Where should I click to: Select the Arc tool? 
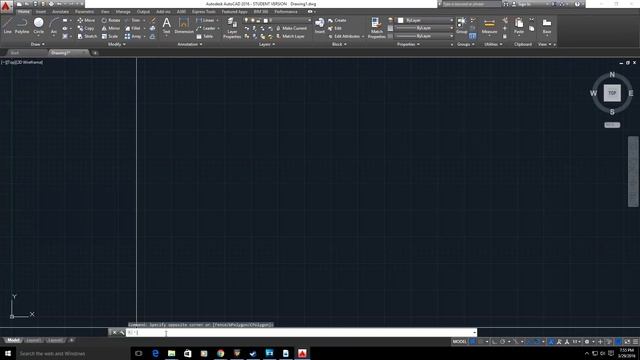(x=54, y=25)
